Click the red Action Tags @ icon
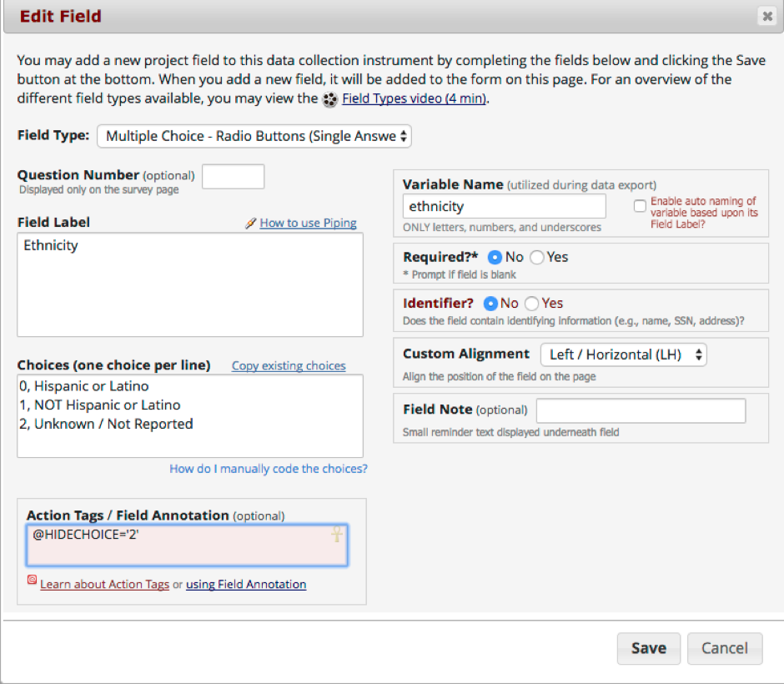784x684 pixels. [32, 580]
